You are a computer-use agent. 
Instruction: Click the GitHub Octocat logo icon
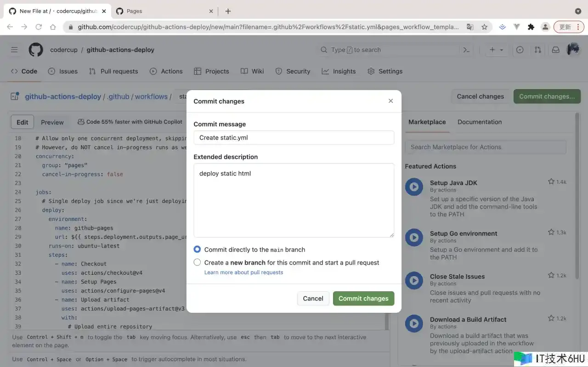36,50
